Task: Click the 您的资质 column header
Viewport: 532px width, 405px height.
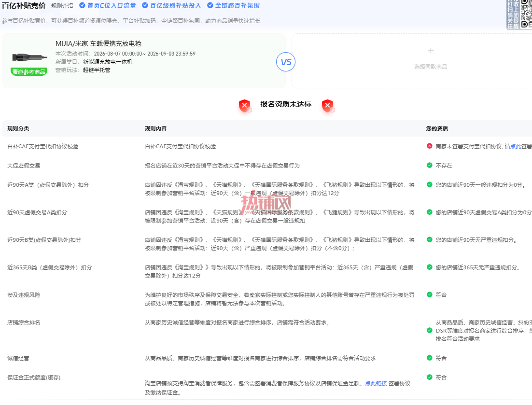Action: pyautogui.click(x=437, y=128)
